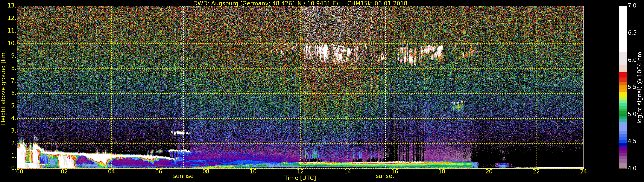Click the time-axis tick label '06'
The image size is (644, 182).
click(x=159, y=172)
